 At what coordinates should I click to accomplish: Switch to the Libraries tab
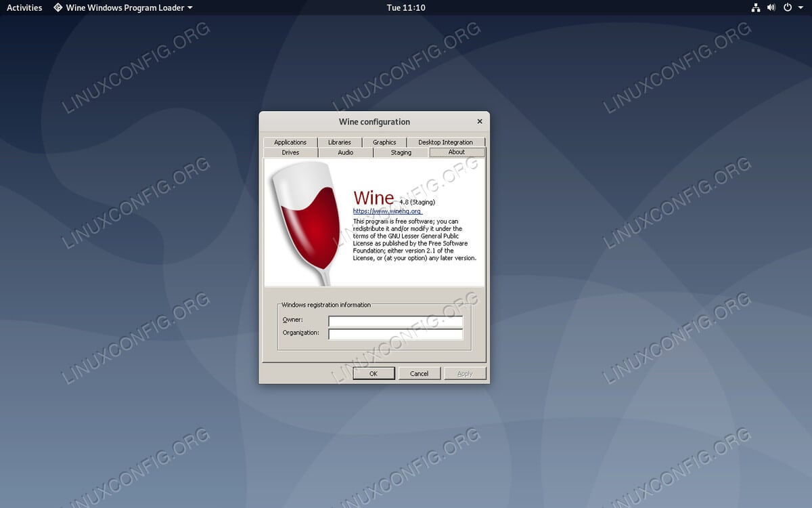[340, 142]
